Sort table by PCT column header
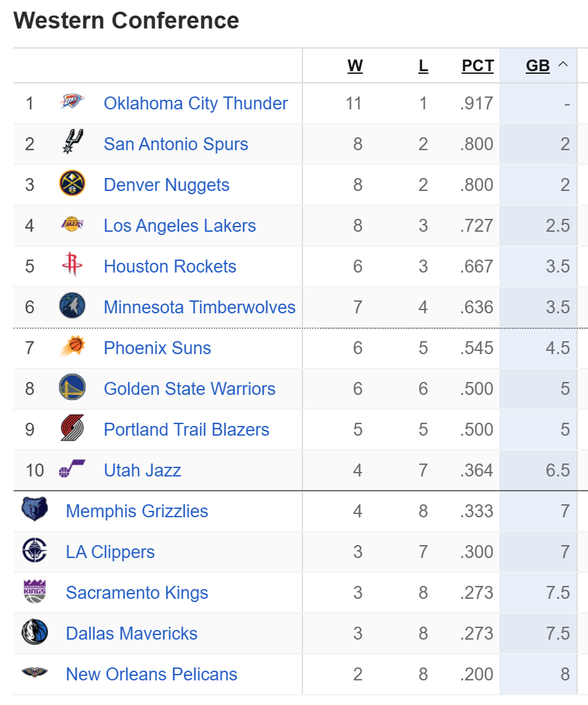The width and height of the screenshot is (588, 705). point(477,66)
